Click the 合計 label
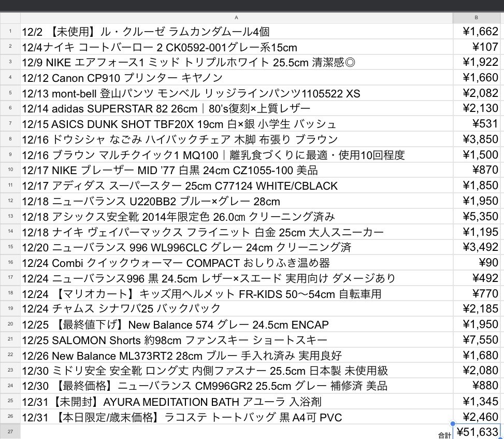Viewport: 504px width, 439px height. (x=444, y=435)
